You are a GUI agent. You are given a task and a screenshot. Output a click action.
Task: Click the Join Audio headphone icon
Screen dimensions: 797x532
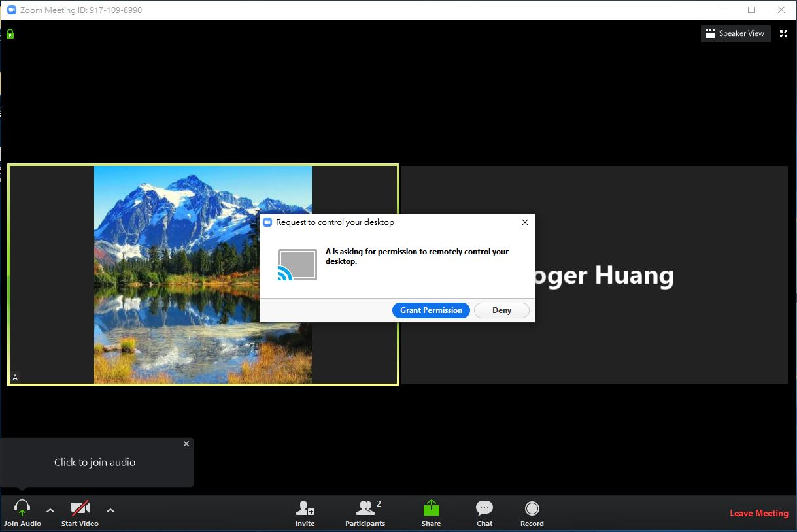[22, 508]
